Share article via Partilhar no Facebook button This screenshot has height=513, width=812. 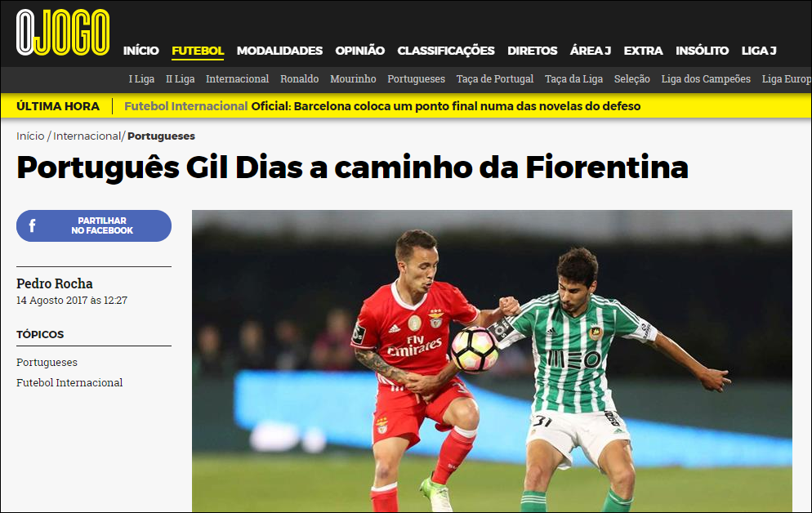click(x=94, y=225)
